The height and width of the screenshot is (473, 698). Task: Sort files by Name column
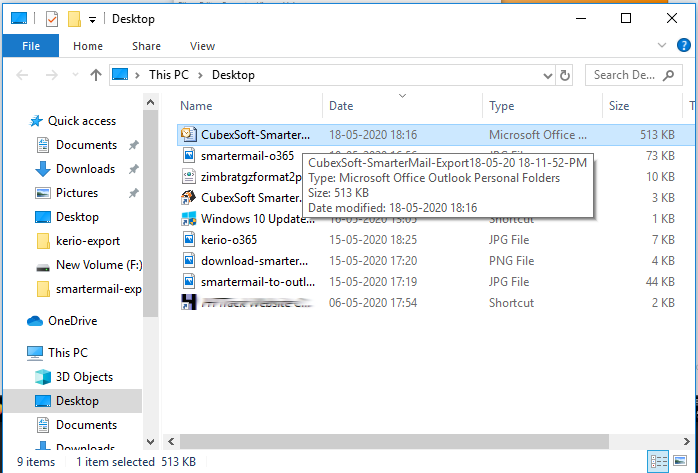pos(196,106)
